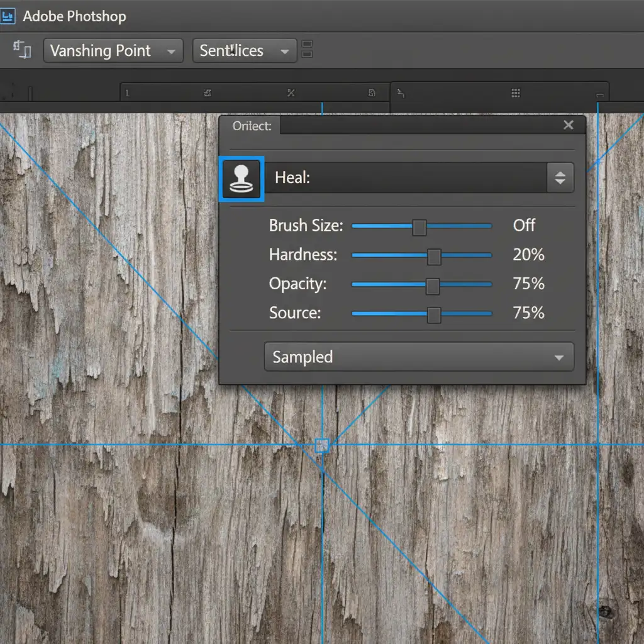Viewport: 644px width, 644px height.
Task: Click the small tree-shaped icon in tab strip
Action: pos(208,93)
